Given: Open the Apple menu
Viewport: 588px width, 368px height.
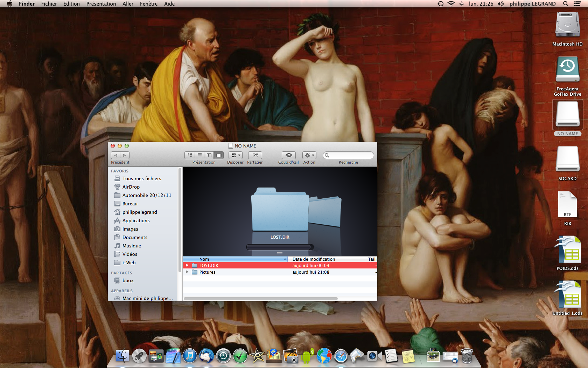Looking at the screenshot, I should 9,4.
